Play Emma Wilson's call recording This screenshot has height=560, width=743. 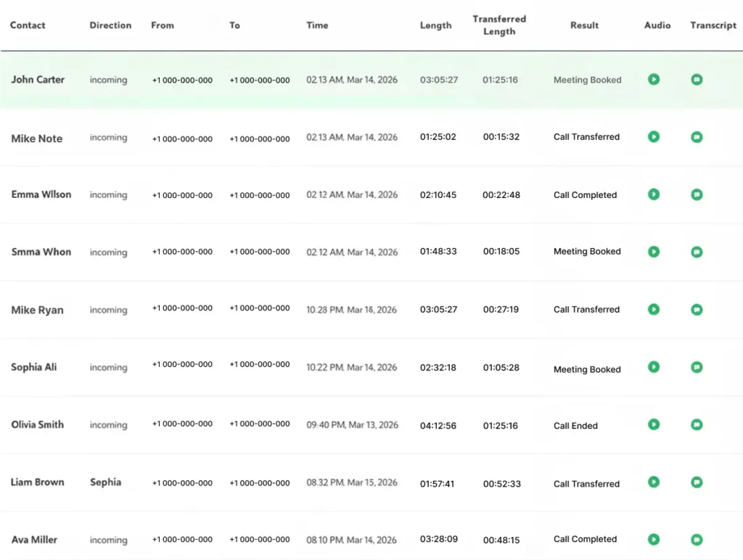[x=654, y=194]
